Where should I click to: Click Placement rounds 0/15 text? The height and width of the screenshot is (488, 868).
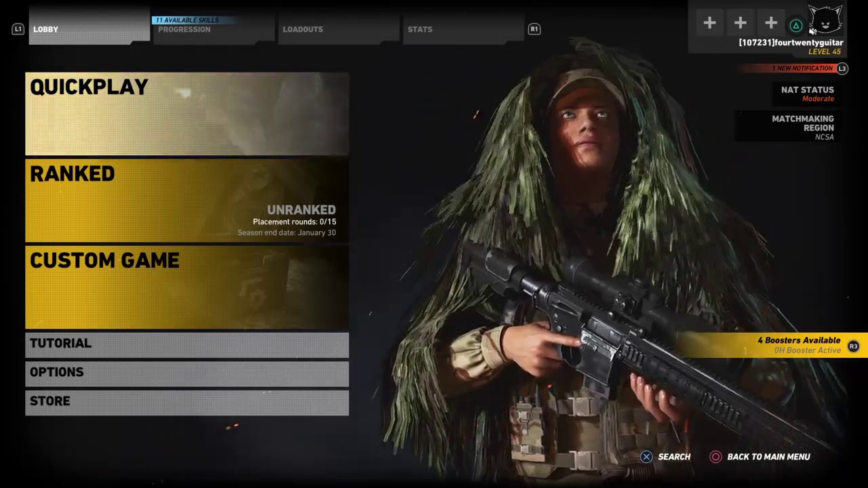point(294,222)
